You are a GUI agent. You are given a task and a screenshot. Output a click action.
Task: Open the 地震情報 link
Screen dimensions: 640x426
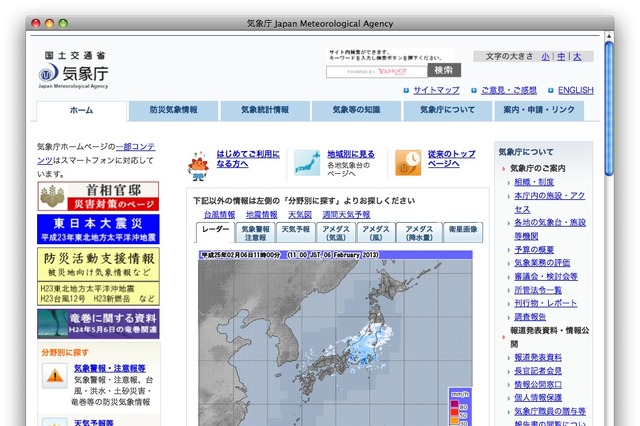coord(262,215)
